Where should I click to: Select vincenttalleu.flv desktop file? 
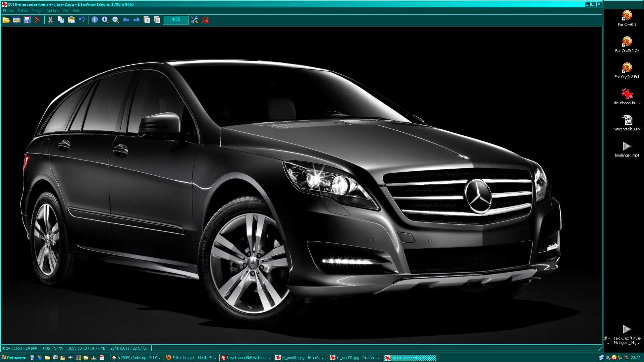click(x=627, y=123)
